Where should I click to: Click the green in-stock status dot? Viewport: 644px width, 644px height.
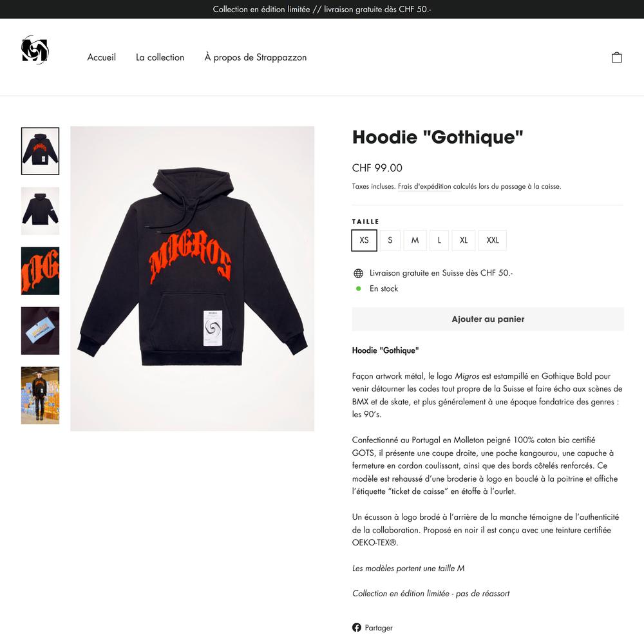coord(358,289)
